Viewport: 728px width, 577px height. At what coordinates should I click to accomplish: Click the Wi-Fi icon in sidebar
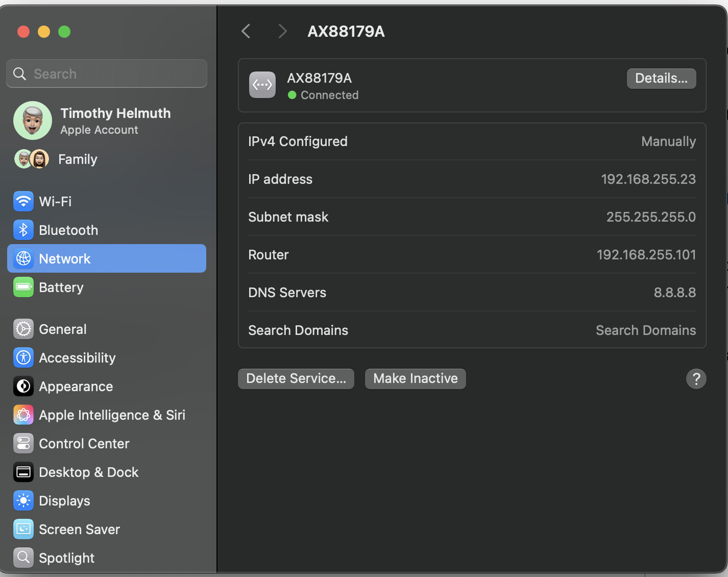pos(23,201)
